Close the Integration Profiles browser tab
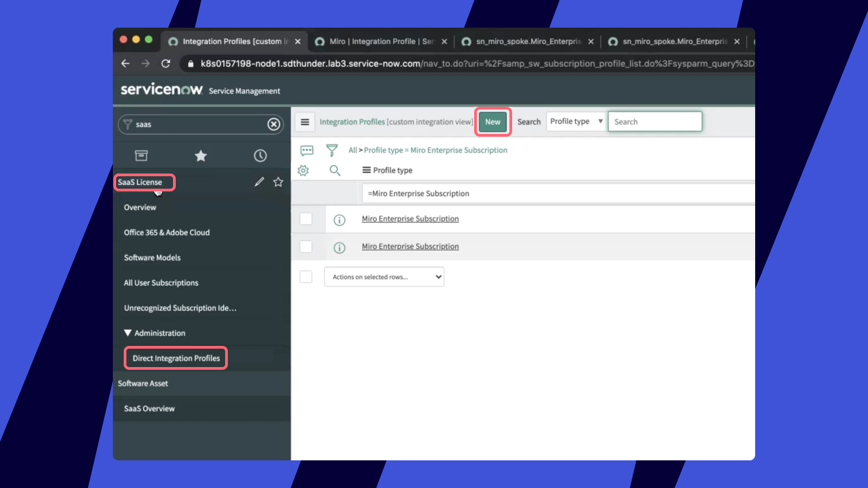This screenshot has height=488, width=868. [298, 42]
